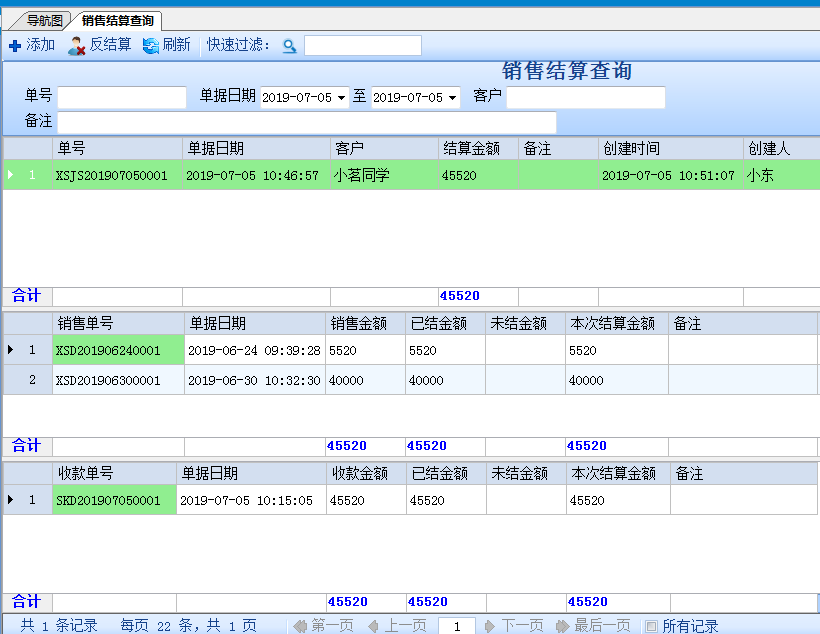Select creator cell 小东
Viewport: 820px width, 634px height.
781,175
